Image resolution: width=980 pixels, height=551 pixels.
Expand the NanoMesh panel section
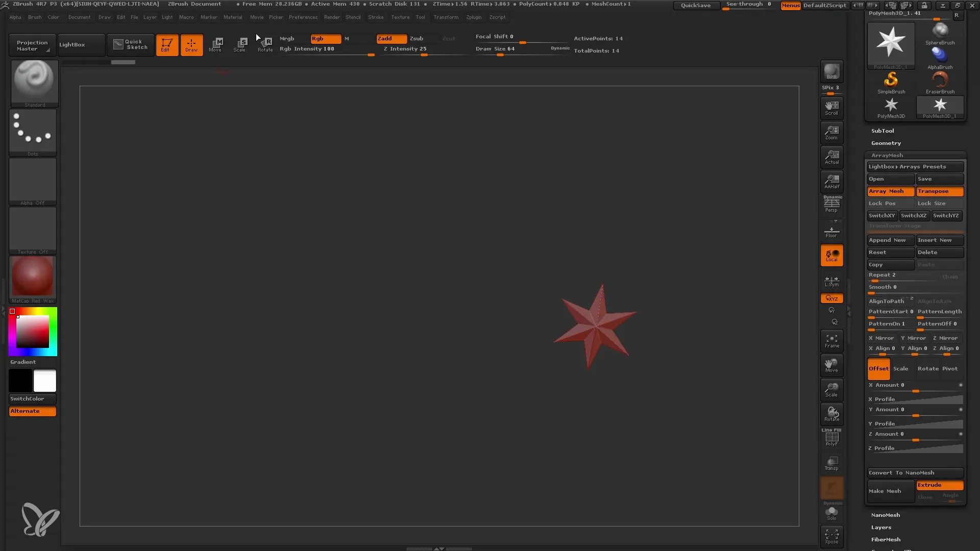(885, 515)
